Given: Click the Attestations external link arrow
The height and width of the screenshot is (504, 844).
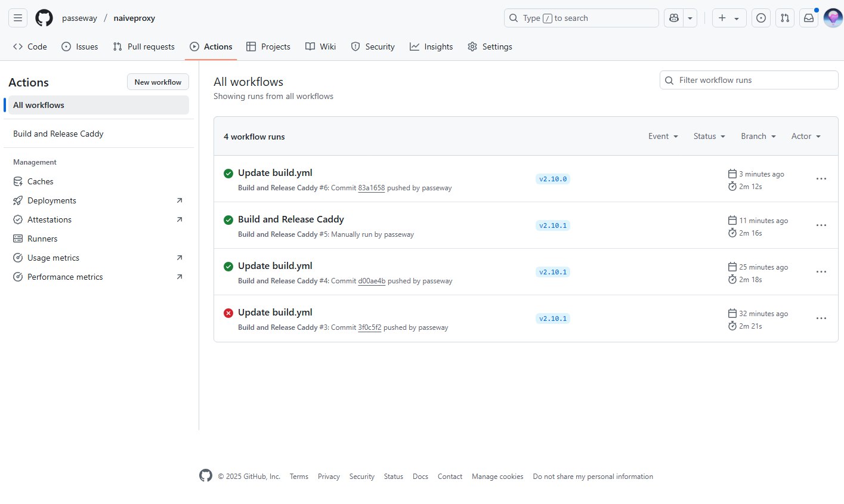Looking at the screenshot, I should pos(180,219).
